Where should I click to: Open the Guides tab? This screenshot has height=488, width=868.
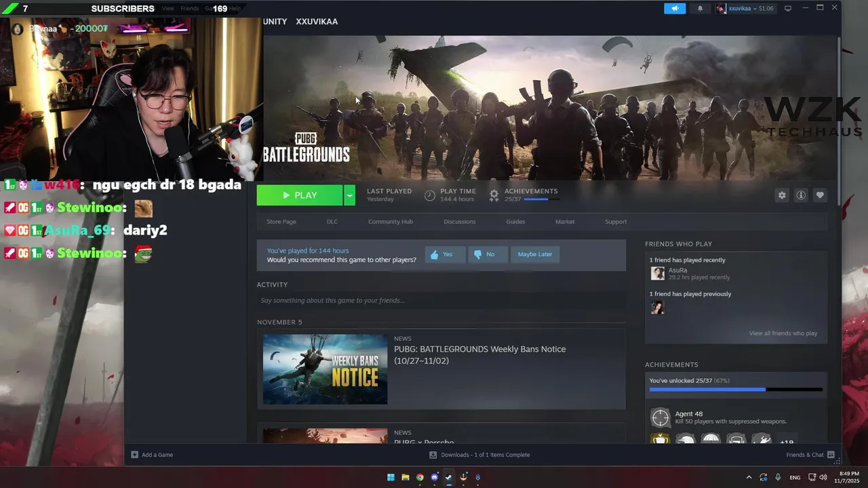[515, 222]
